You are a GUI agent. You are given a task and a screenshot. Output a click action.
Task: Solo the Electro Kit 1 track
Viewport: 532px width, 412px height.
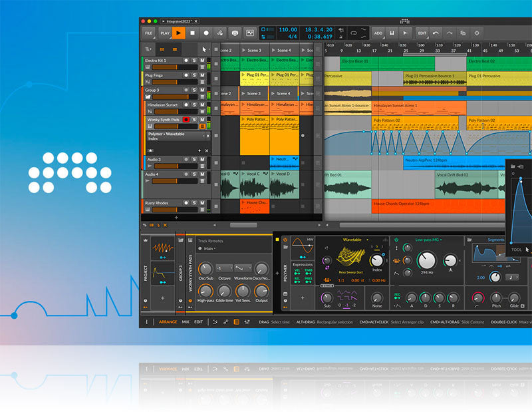pos(194,60)
